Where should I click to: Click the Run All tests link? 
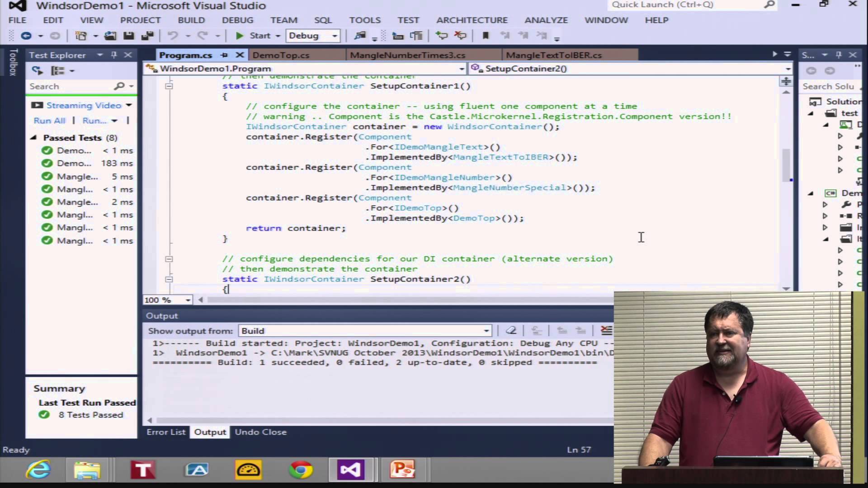pos(49,121)
